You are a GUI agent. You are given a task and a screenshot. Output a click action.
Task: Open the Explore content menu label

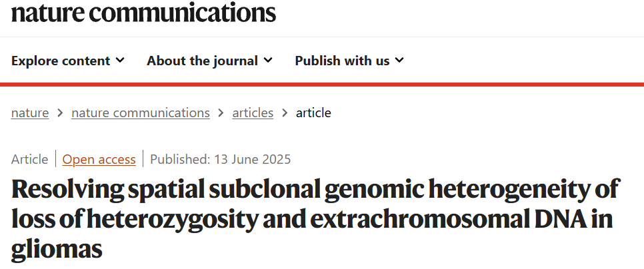(x=61, y=61)
